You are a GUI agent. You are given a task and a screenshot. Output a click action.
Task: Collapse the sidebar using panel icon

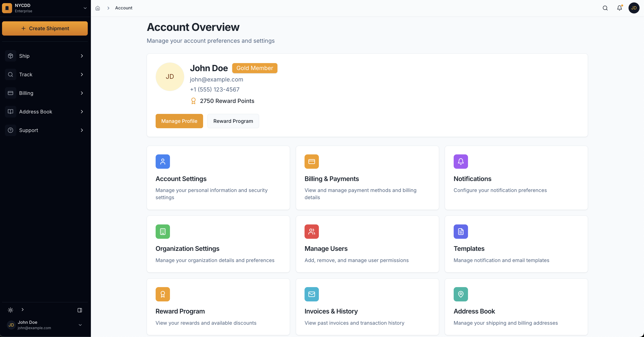click(80, 310)
